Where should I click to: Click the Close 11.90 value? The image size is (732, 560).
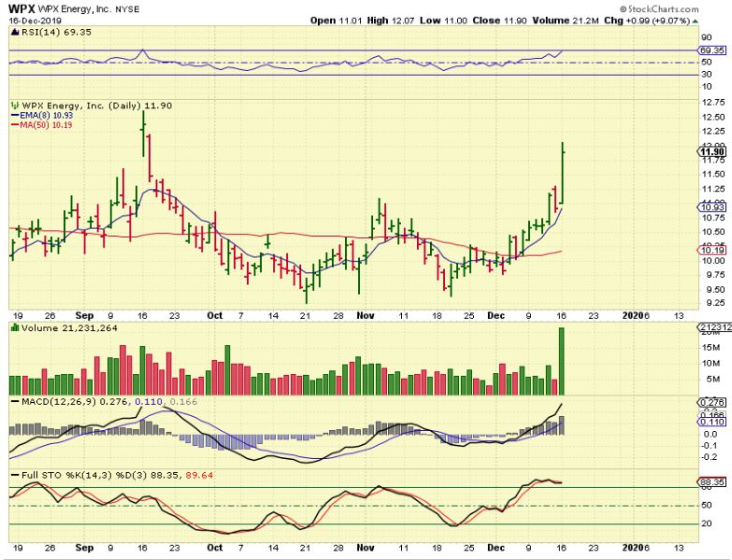click(x=499, y=21)
